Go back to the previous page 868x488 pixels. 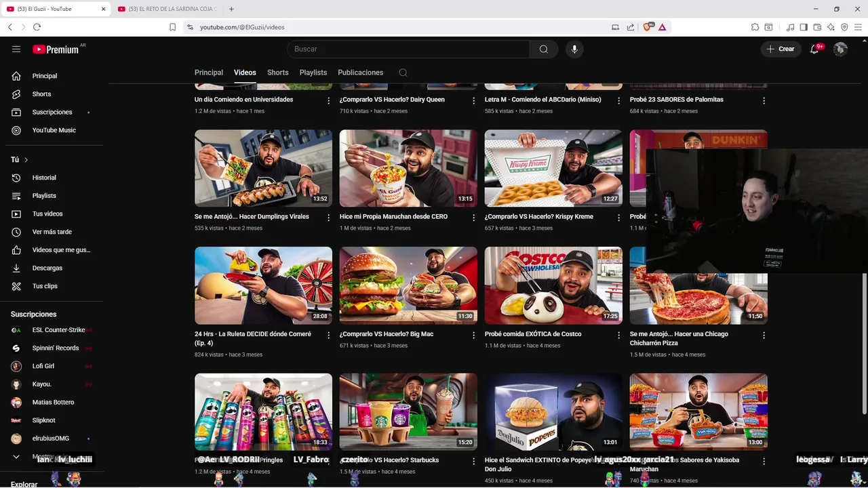tap(9, 27)
